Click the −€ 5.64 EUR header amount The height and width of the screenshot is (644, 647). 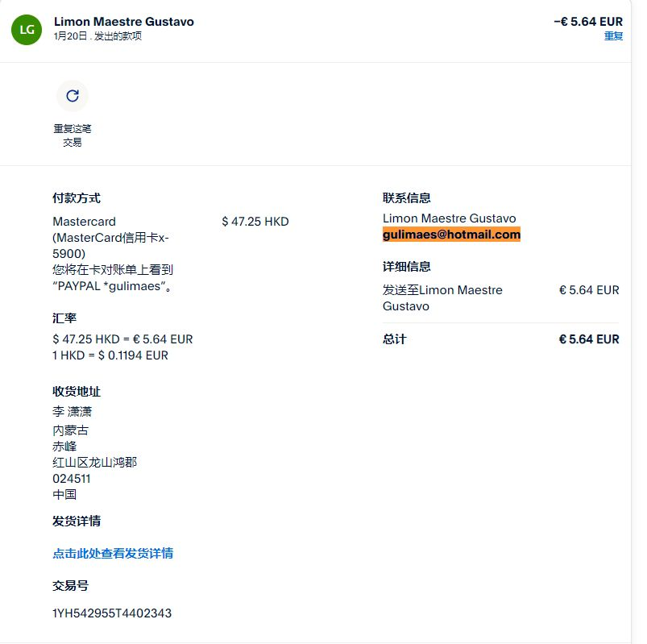tap(588, 22)
